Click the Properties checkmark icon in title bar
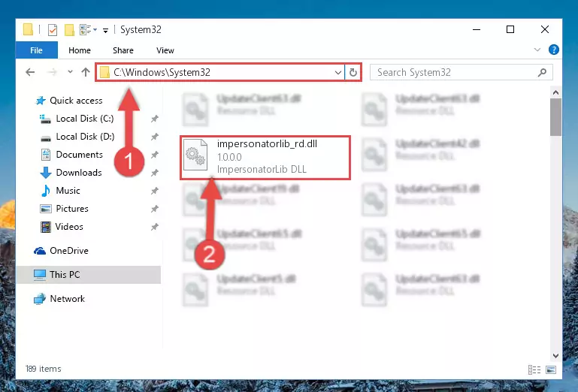 [53, 30]
